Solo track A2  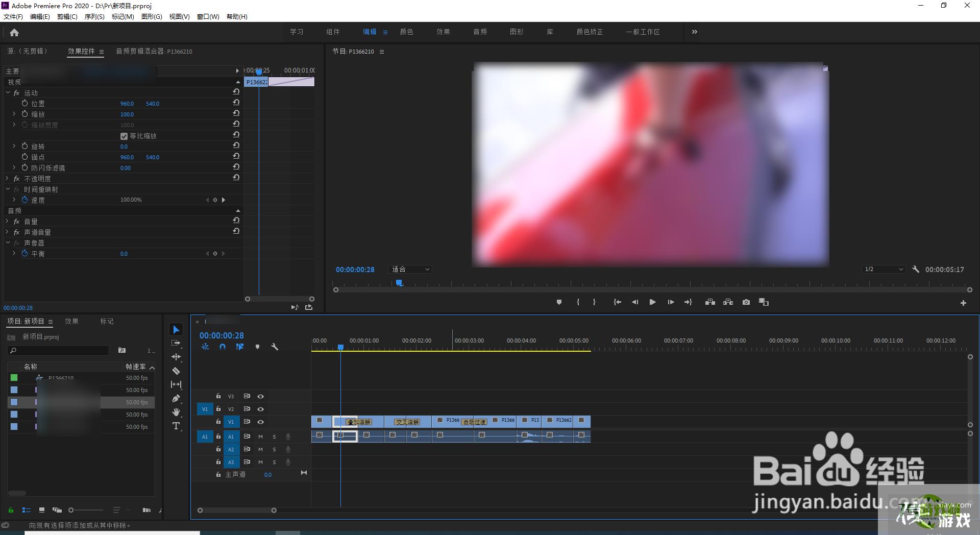point(274,449)
